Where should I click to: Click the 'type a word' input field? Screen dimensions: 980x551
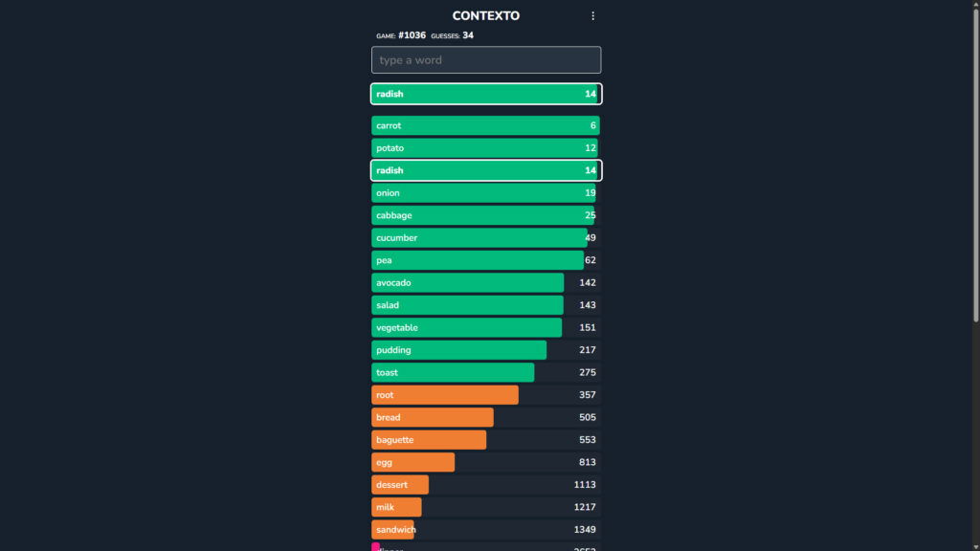click(486, 60)
